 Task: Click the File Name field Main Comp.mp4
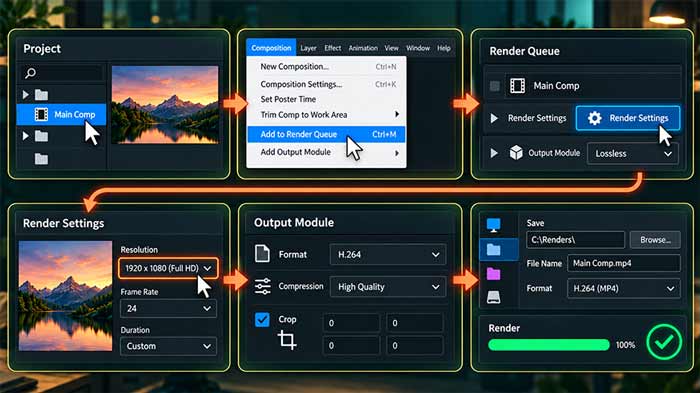point(624,263)
